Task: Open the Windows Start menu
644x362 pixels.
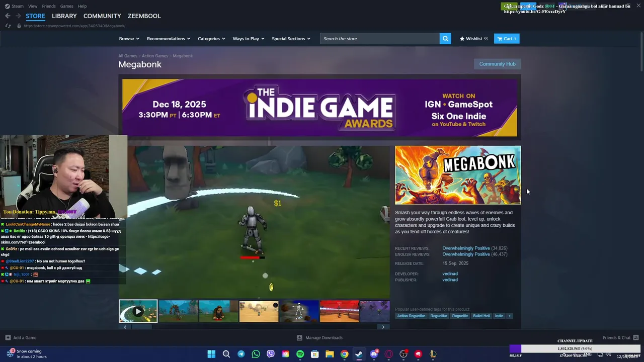Action: (211, 354)
